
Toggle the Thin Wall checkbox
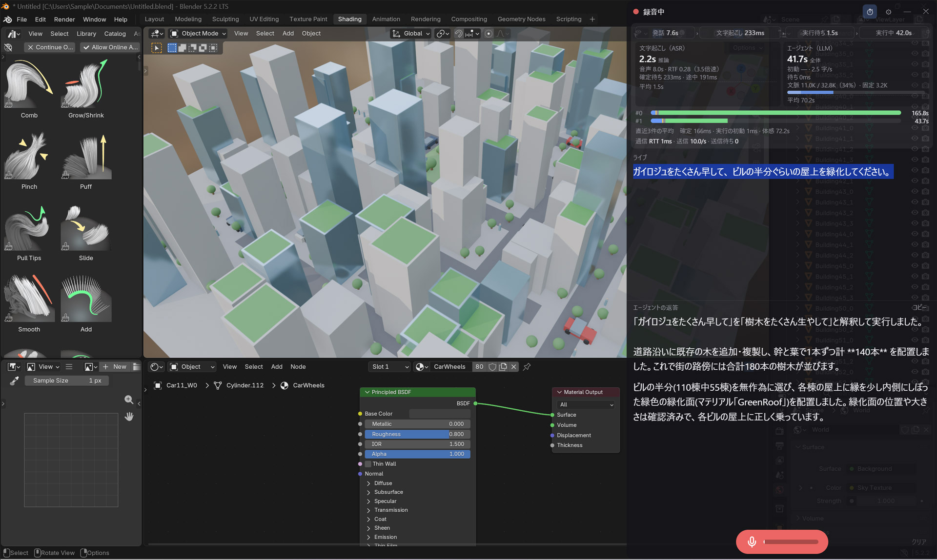point(368,463)
